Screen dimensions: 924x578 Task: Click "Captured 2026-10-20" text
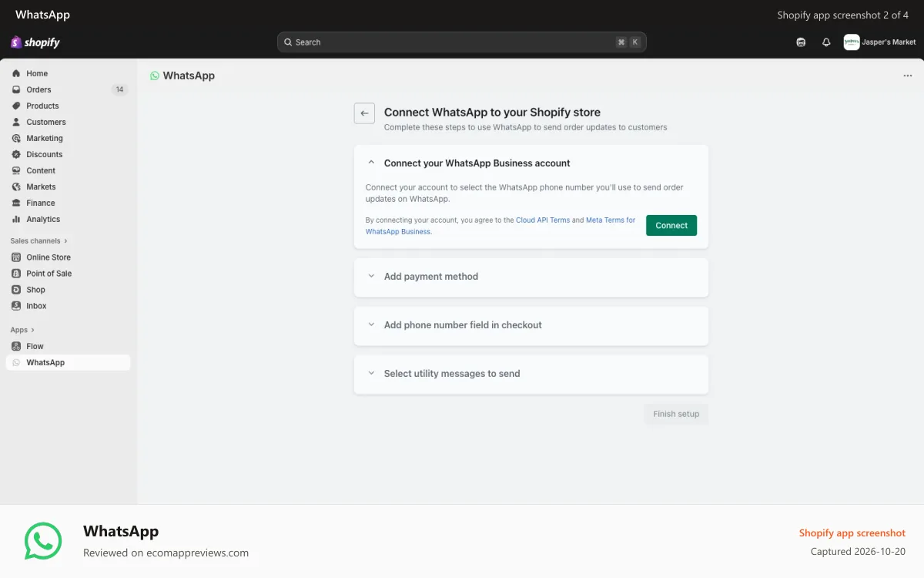(858, 551)
